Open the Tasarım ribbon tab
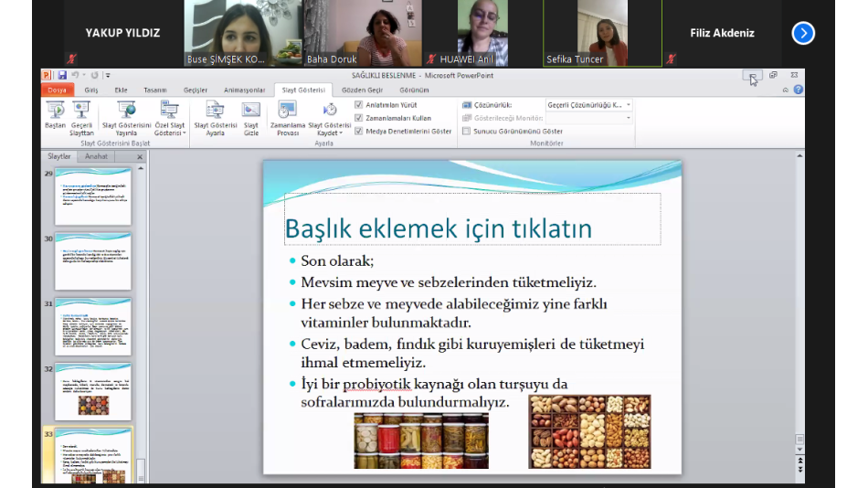The width and height of the screenshot is (868, 488). tap(154, 90)
